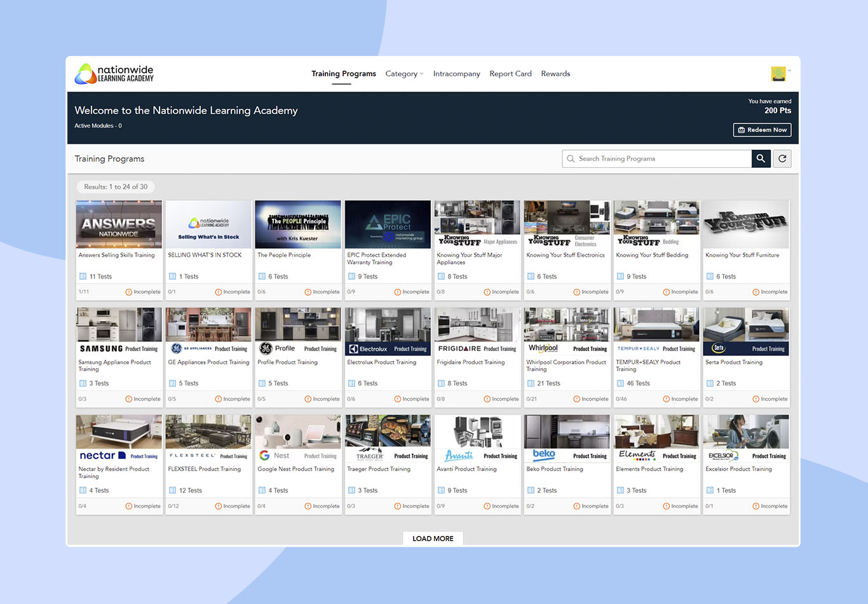Click Incomplete status icon on Knowing Your Stuff Furniture card
The image size is (868, 604).
(x=756, y=292)
